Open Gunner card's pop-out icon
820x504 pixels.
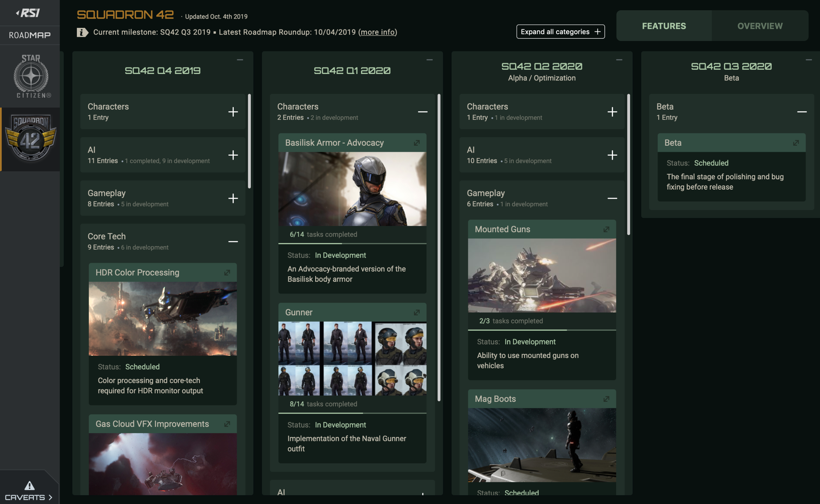pyautogui.click(x=416, y=312)
